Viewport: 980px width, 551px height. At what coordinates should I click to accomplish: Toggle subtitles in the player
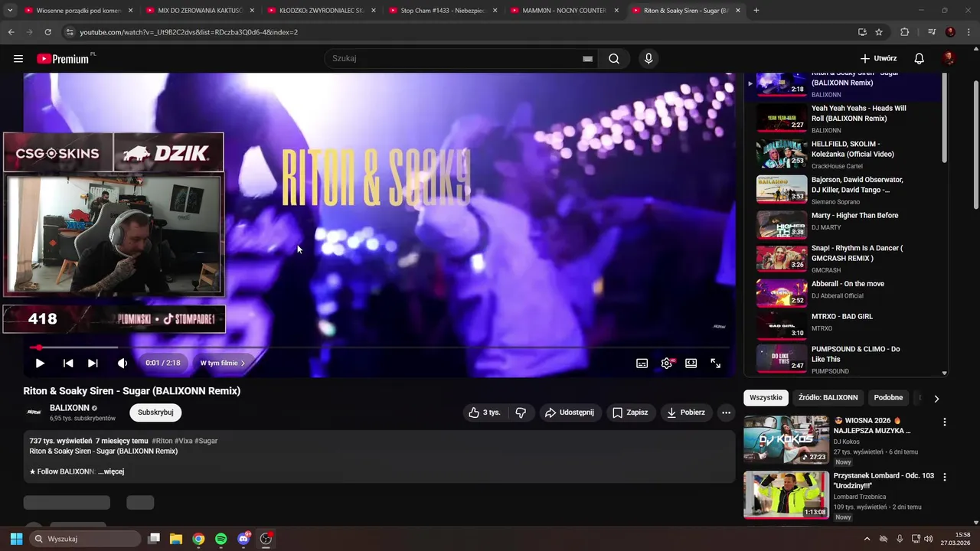point(642,364)
